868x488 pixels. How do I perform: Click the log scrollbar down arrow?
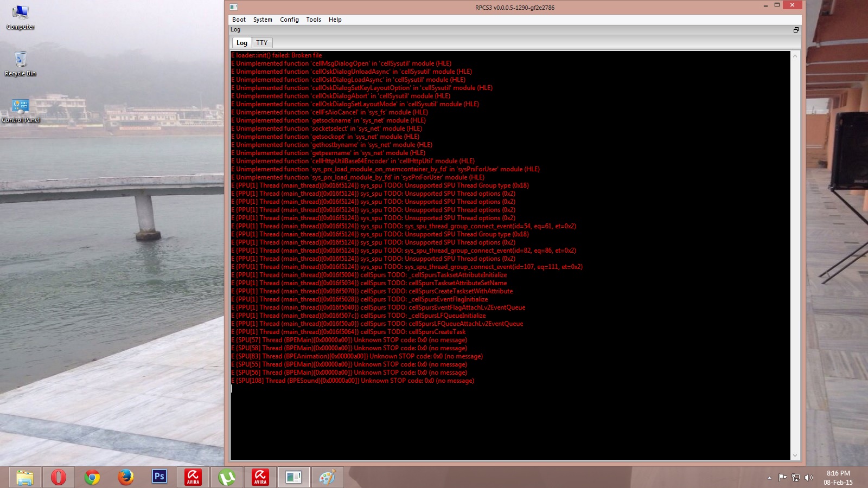(x=795, y=455)
